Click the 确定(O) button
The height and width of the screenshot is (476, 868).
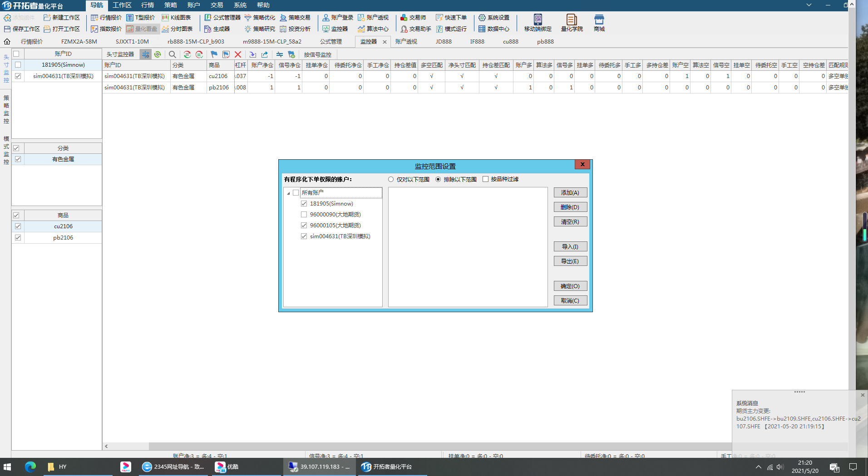(570, 286)
